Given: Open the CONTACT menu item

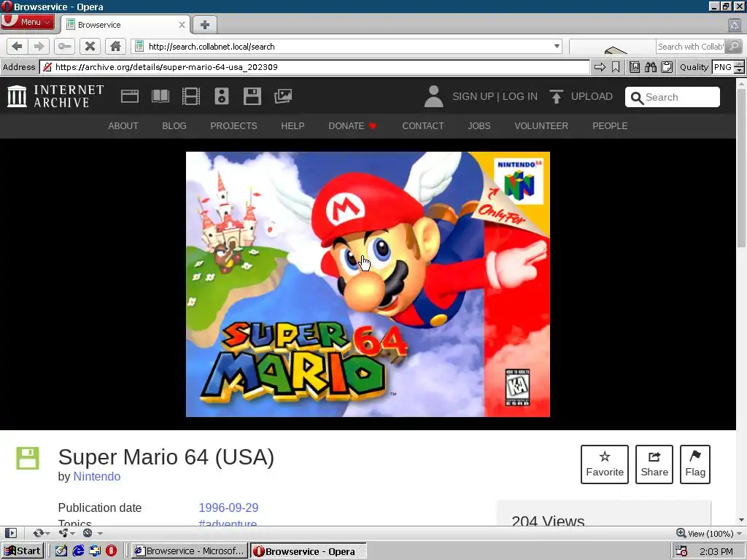Looking at the screenshot, I should [422, 126].
